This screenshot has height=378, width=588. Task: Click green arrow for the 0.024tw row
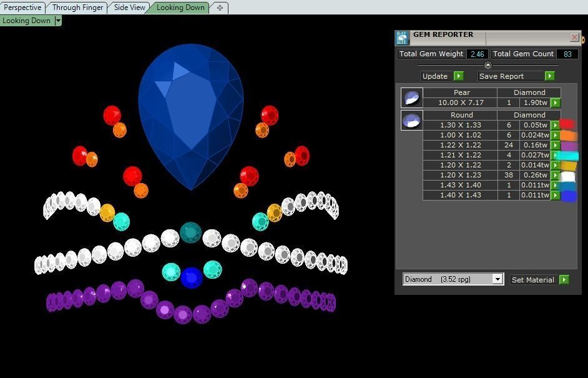[x=555, y=135]
